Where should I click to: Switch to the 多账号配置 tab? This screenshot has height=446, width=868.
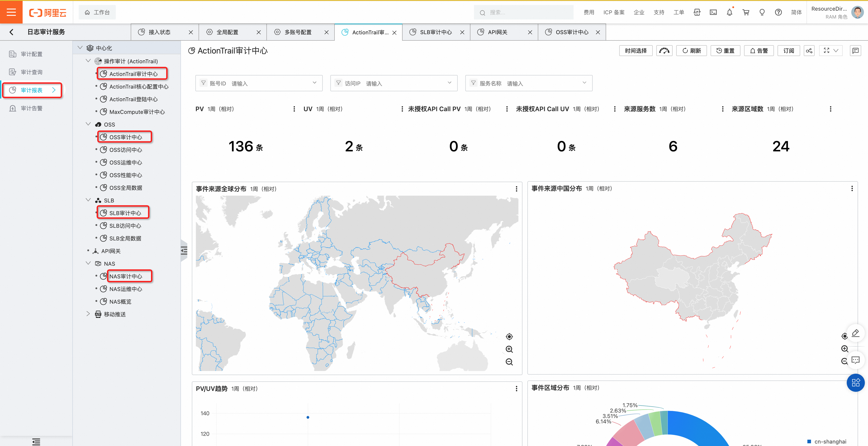(x=298, y=32)
